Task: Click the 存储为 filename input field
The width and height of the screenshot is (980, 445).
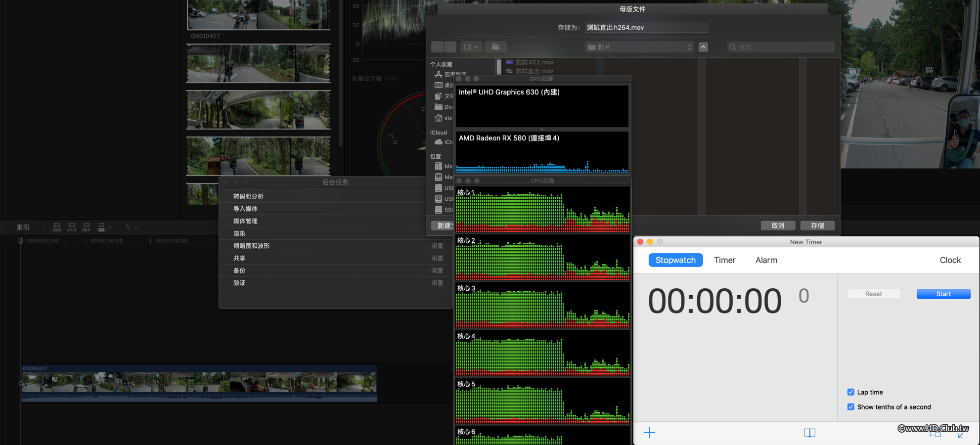Action: 646,28
